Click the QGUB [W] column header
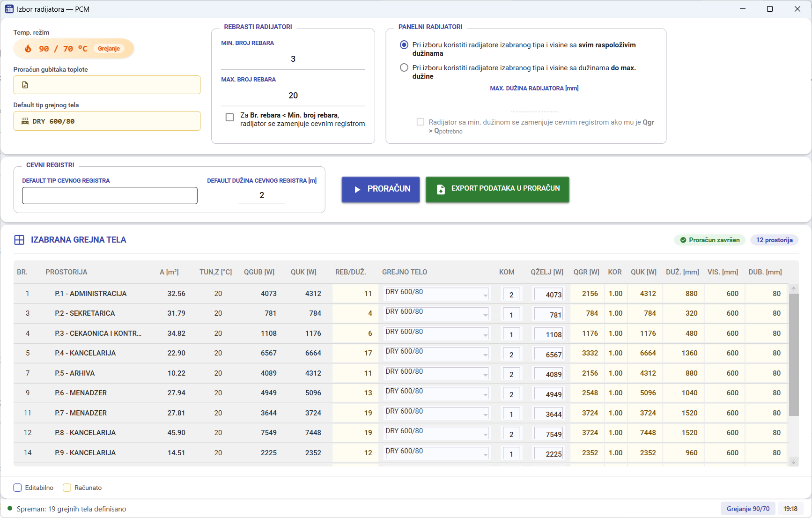 point(259,272)
